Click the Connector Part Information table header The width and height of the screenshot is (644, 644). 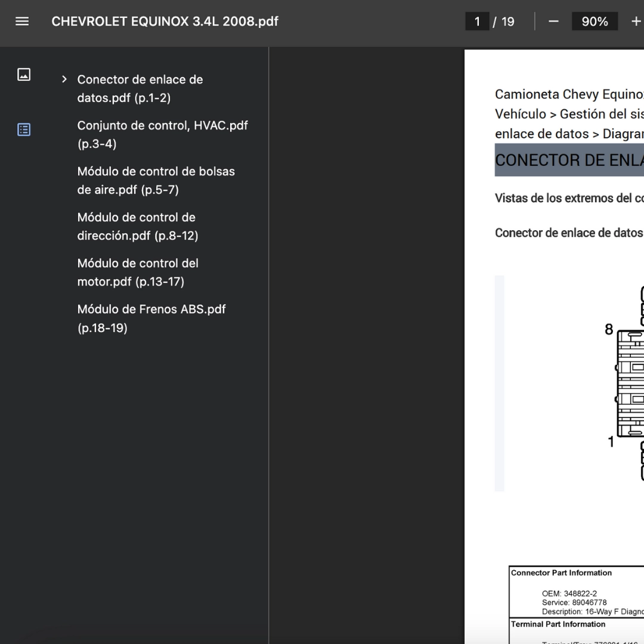tap(561, 573)
